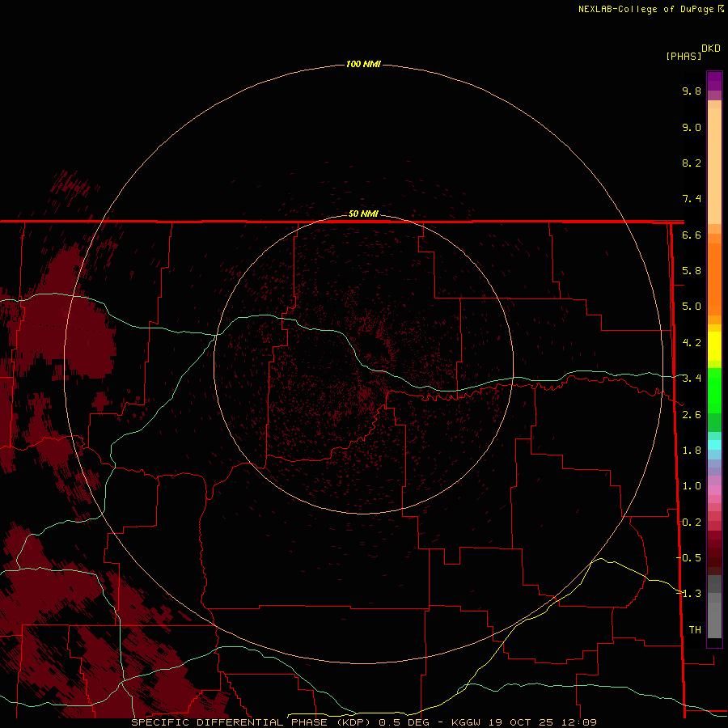Click the 8.2 value on the color scale
The height and width of the screenshot is (728, 728).
(x=692, y=163)
